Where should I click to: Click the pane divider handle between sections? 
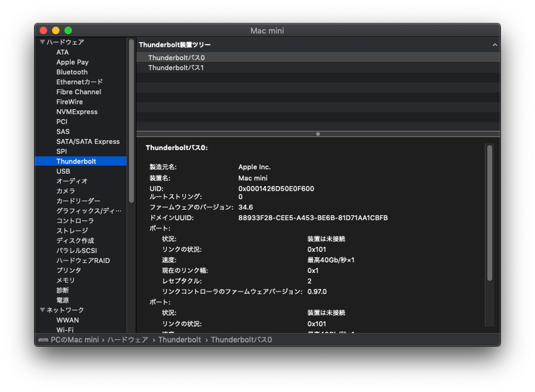(x=318, y=134)
